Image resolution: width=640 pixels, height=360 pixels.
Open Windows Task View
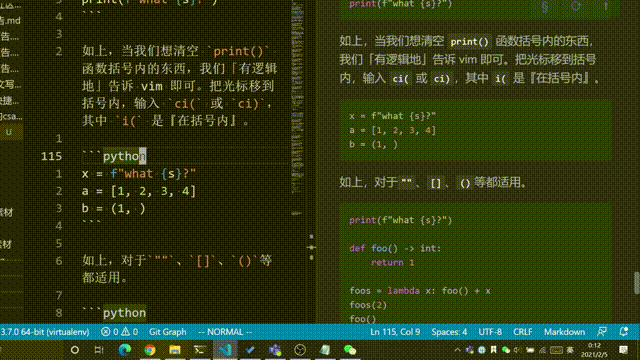point(99,350)
